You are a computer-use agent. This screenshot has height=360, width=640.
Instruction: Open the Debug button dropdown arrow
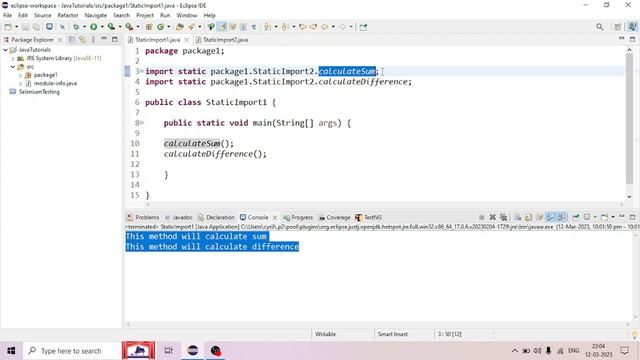click(84, 27)
